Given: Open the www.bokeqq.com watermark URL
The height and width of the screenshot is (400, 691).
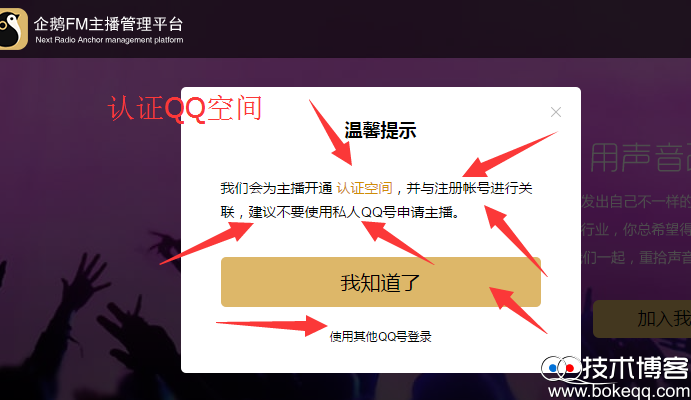Looking at the screenshot, I should tap(619, 391).
